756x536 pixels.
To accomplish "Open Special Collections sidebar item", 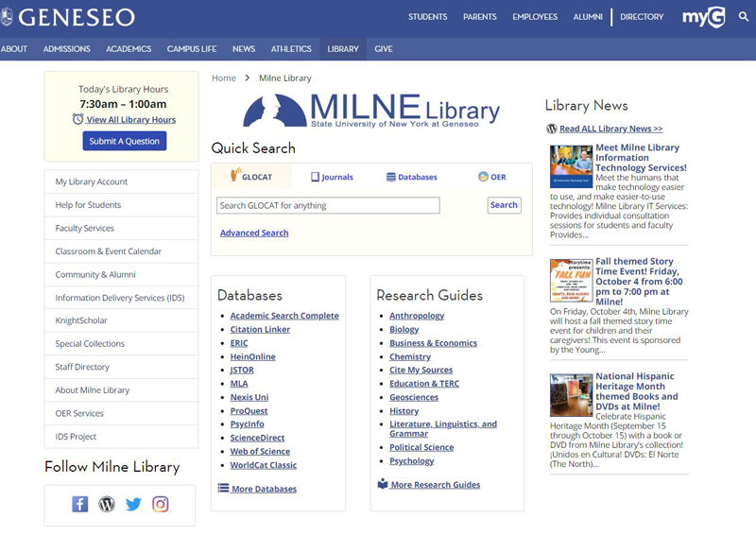I will tap(122, 343).
